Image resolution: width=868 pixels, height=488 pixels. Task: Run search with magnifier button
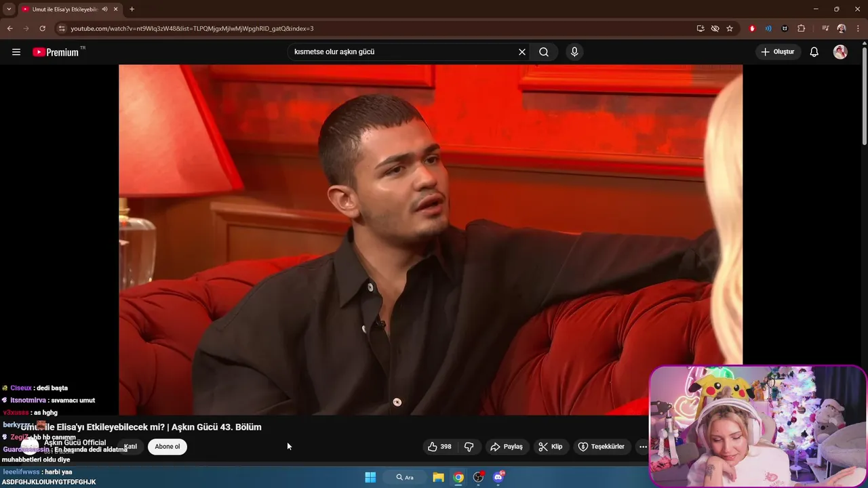[544, 52]
